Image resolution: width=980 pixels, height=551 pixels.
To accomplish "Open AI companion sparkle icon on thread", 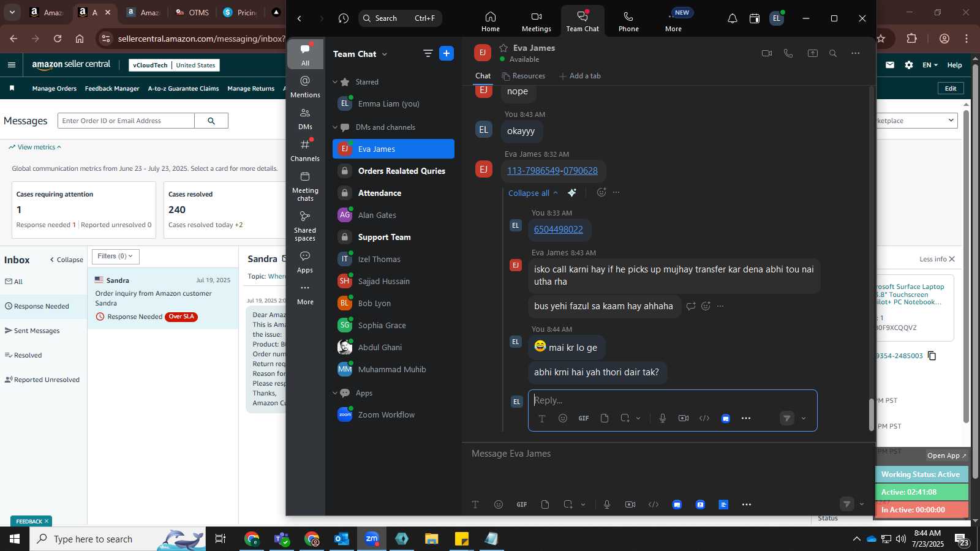I will (572, 193).
